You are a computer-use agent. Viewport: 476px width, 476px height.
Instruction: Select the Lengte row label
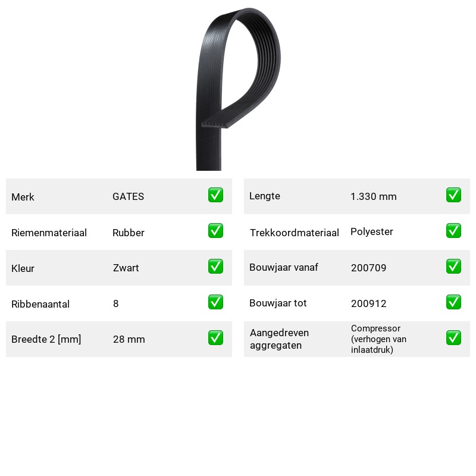[265, 196]
